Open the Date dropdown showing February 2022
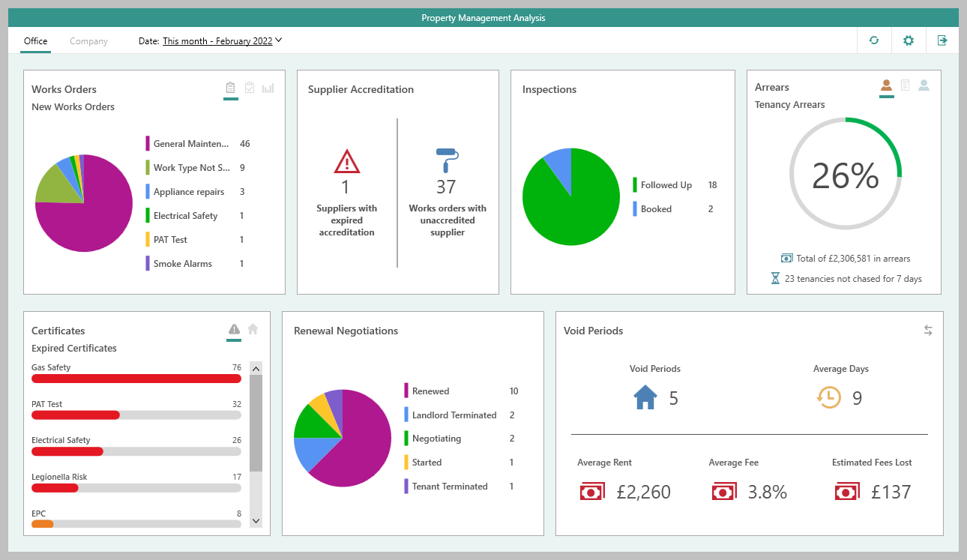 tap(222, 41)
